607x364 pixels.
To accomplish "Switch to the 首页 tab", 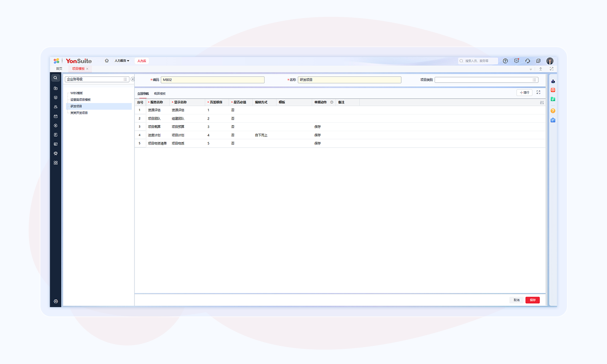I will [59, 69].
